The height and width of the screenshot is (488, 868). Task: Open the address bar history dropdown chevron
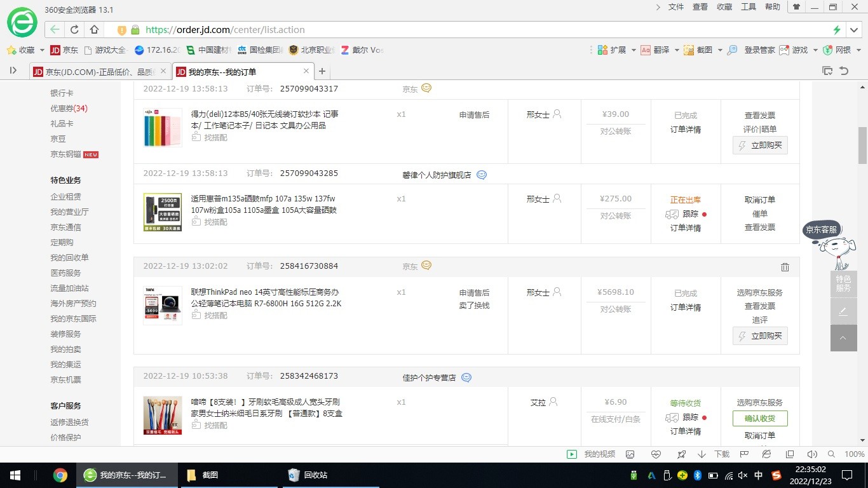[854, 30]
